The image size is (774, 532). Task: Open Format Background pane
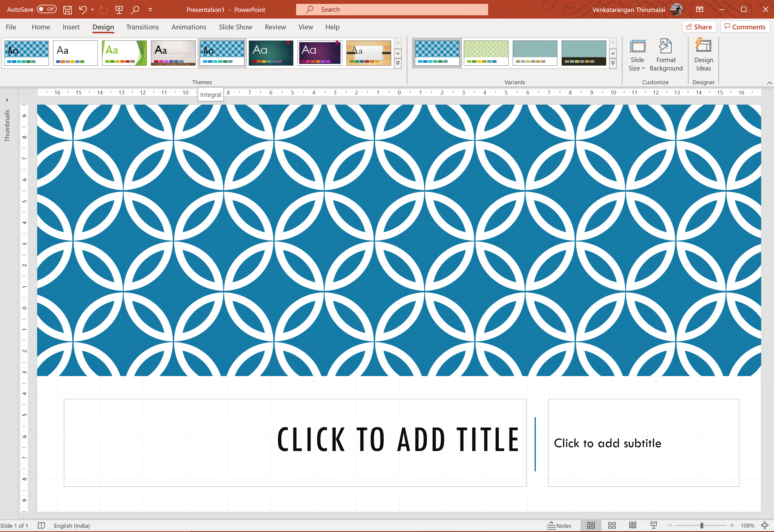pos(666,55)
